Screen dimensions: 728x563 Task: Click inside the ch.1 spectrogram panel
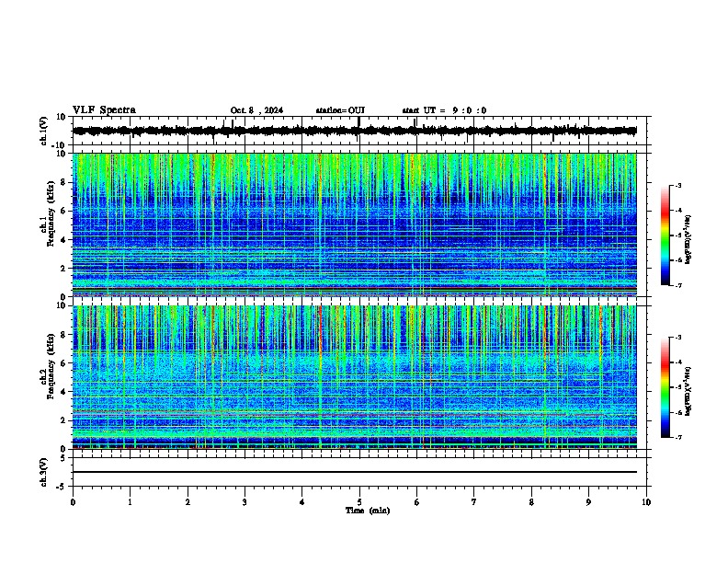coord(355,224)
